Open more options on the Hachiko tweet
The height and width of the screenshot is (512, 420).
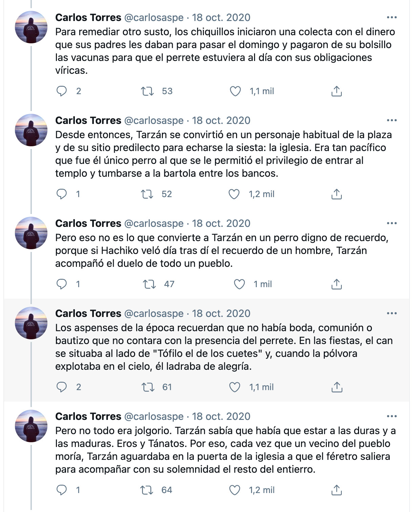[x=392, y=223]
